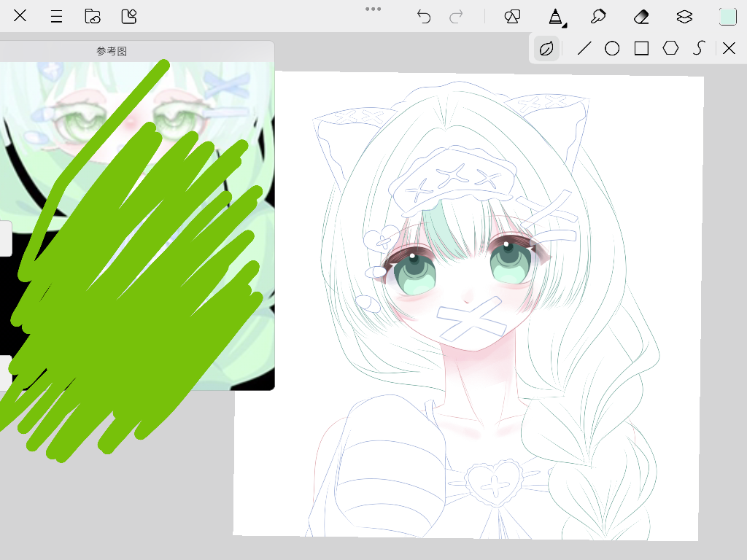Screen dimensions: 747x560
Task: Undo the last stroke
Action: tap(424, 16)
